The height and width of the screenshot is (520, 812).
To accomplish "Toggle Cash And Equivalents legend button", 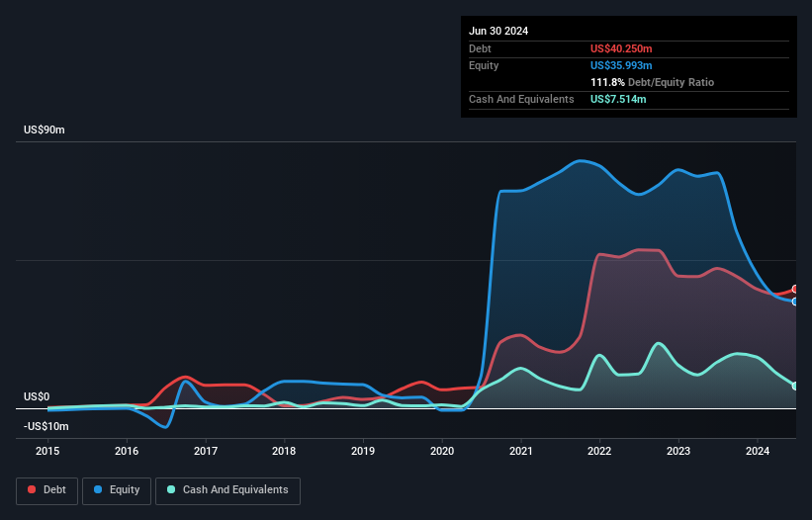I will click(227, 490).
